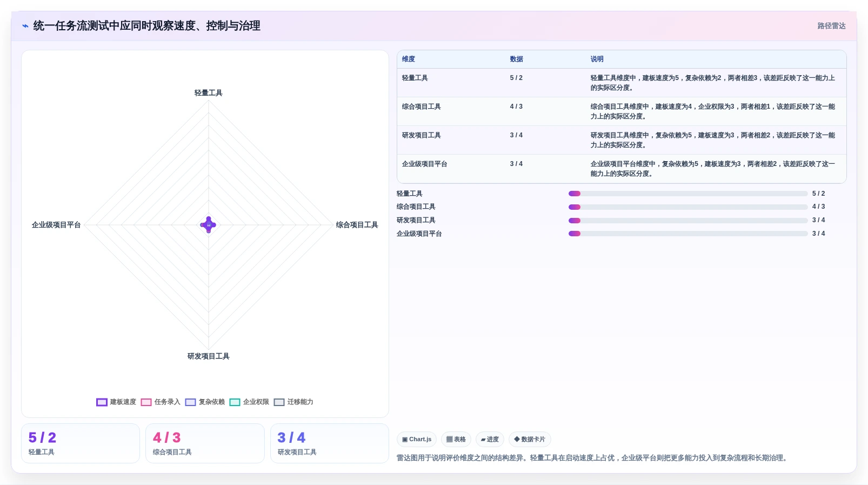Toggle the 复杂依赖 legend swatch

[190, 402]
